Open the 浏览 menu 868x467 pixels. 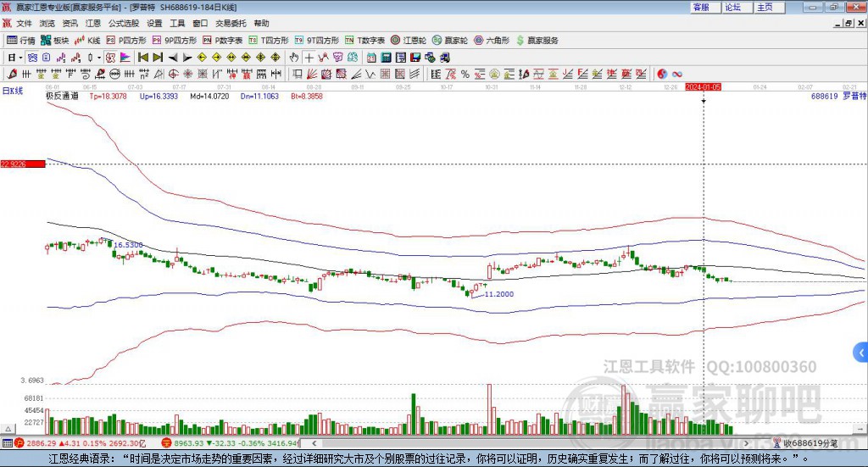pyautogui.click(x=47, y=23)
